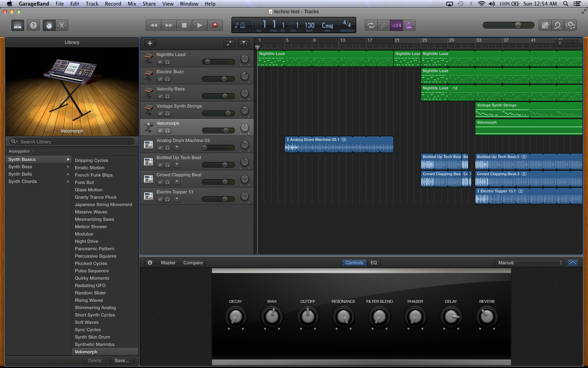
Task: Click the Stop transport button
Action: 184,25
